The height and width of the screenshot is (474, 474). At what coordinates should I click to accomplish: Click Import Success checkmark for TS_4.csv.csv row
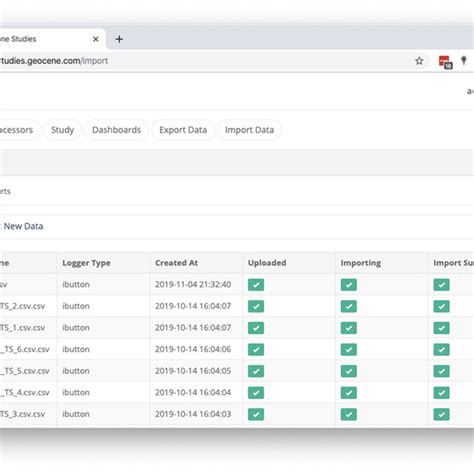441,393
